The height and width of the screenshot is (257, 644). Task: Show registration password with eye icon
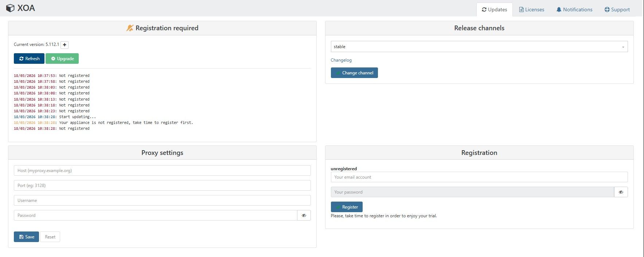[x=621, y=192]
